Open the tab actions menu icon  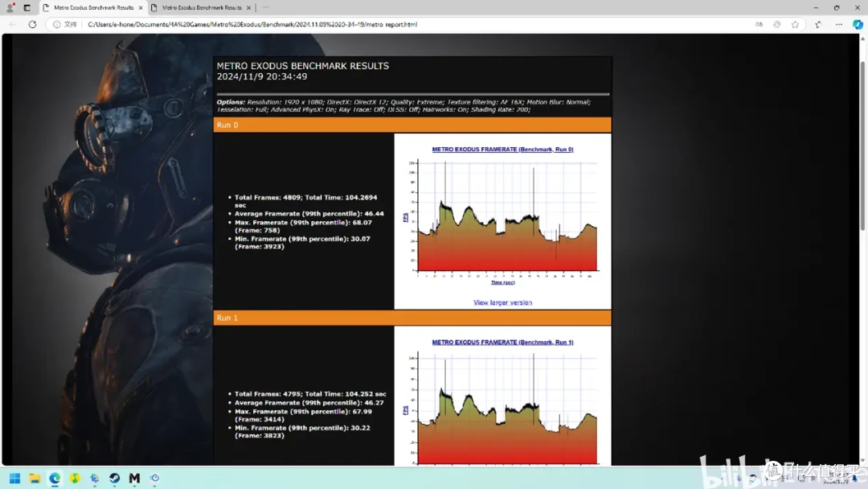click(x=27, y=8)
